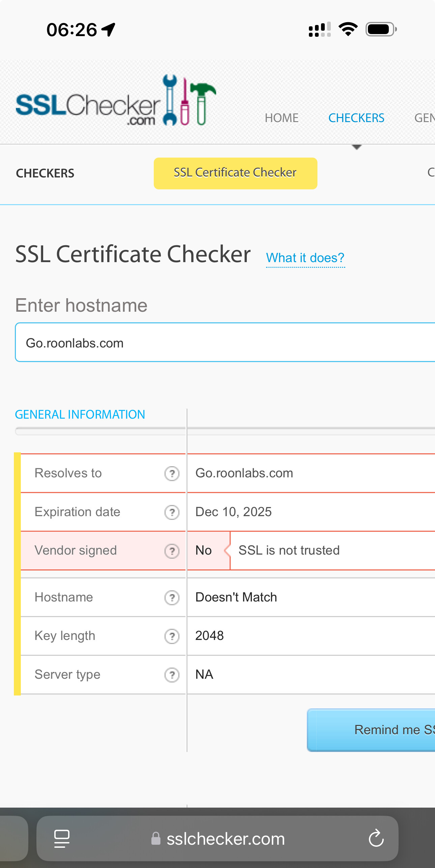435x868 pixels.
Task: Click the Key length label
Action: pyautogui.click(x=65, y=636)
